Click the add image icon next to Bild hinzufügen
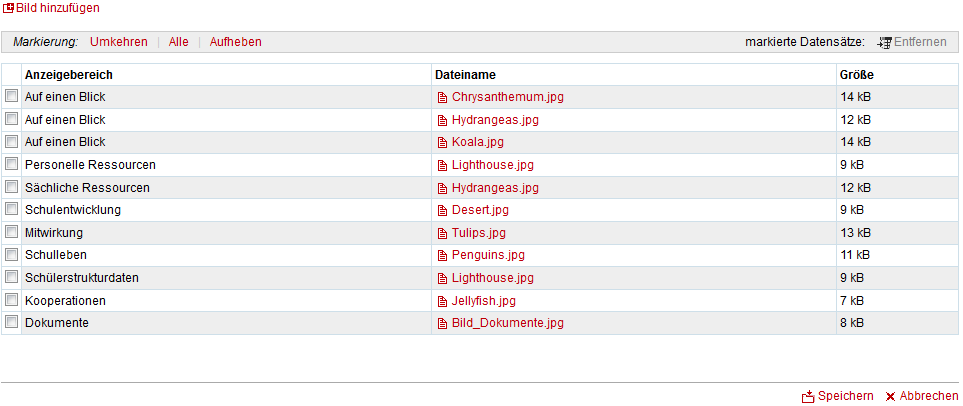 (x=8, y=8)
